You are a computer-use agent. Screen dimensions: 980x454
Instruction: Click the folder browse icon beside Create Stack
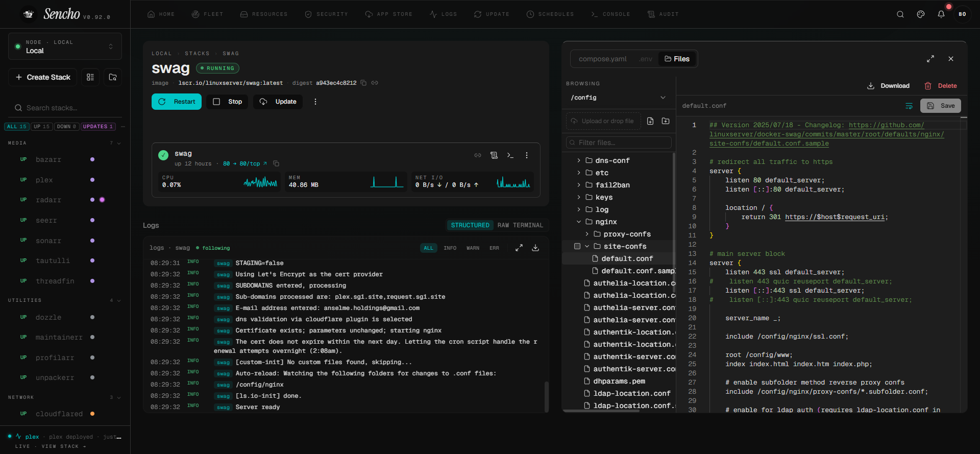pos(113,77)
